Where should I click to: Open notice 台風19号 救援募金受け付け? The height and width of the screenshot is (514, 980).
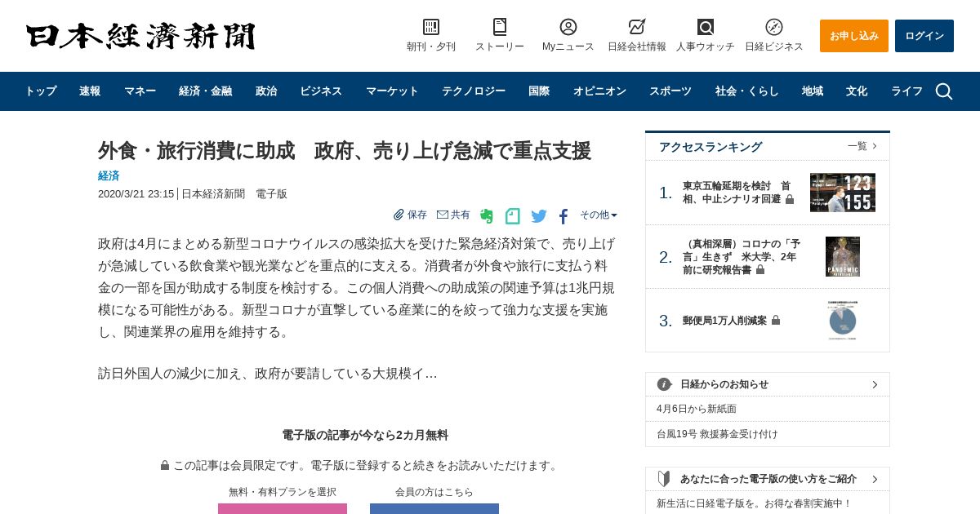(717, 434)
